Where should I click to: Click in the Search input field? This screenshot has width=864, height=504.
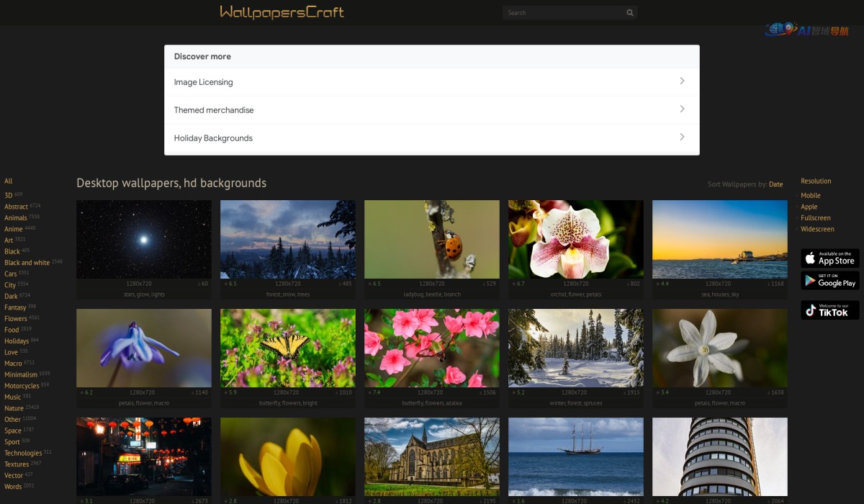tap(562, 13)
